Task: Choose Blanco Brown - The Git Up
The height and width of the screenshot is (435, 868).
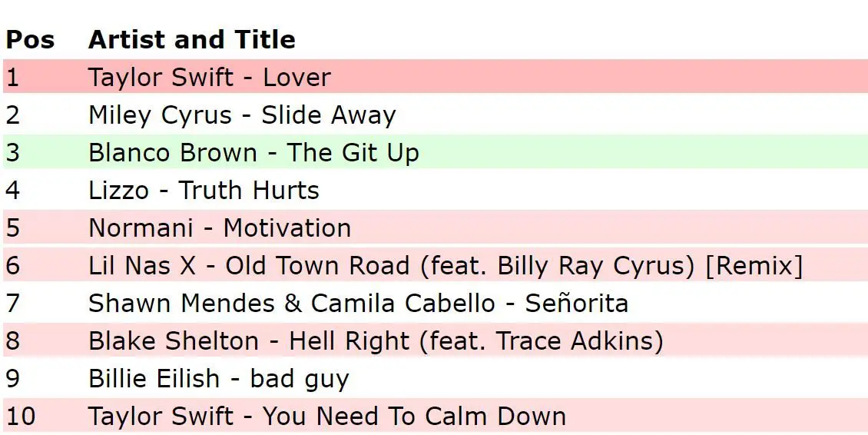Action: coord(253,153)
